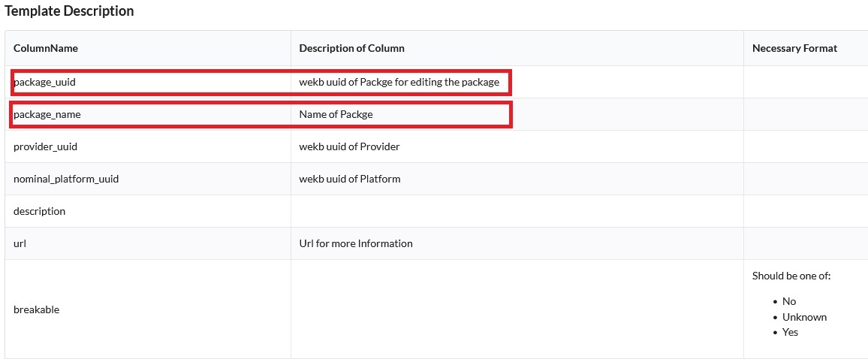The width and height of the screenshot is (868, 359).
Task: Click the url column name cell
Action: click(x=20, y=243)
